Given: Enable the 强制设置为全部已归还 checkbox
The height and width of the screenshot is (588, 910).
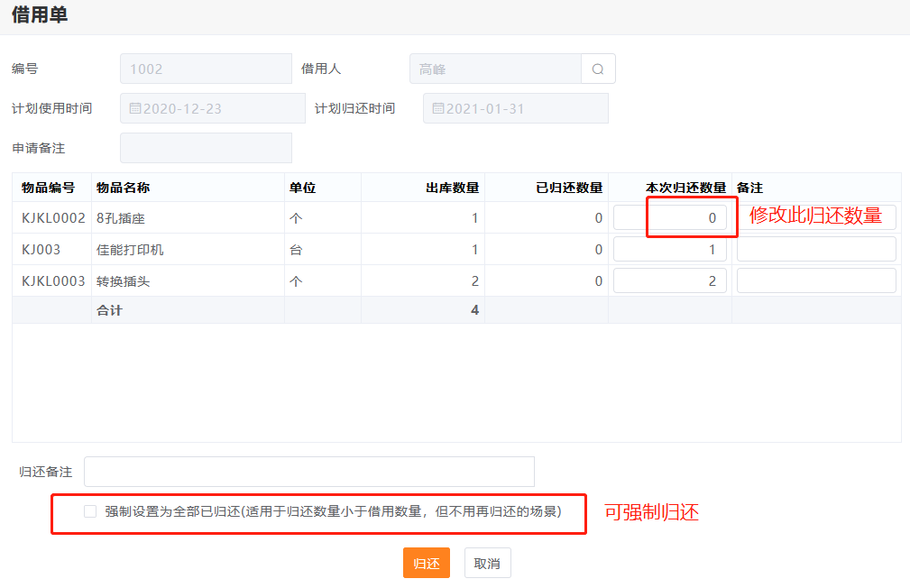Looking at the screenshot, I should [x=90, y=511].
